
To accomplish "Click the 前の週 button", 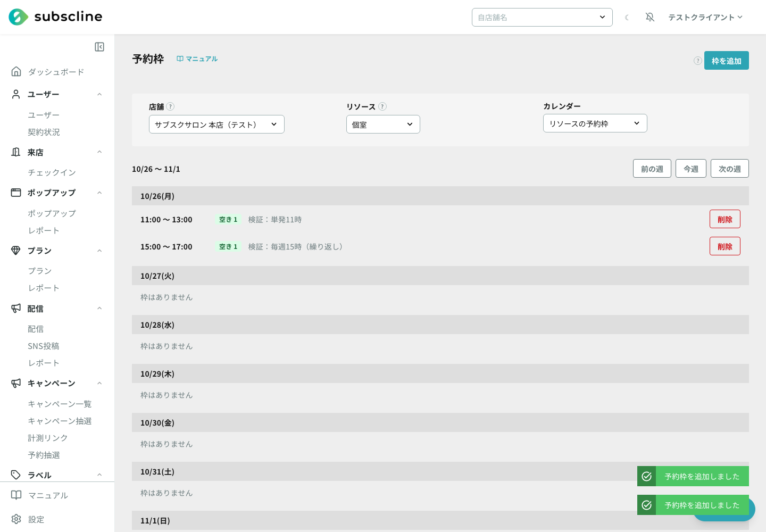I will pos(652,169).
